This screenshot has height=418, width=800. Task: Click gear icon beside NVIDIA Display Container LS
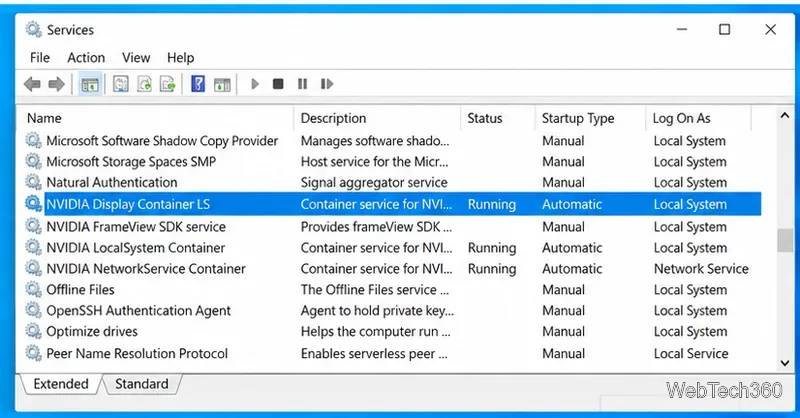[34, 204]
